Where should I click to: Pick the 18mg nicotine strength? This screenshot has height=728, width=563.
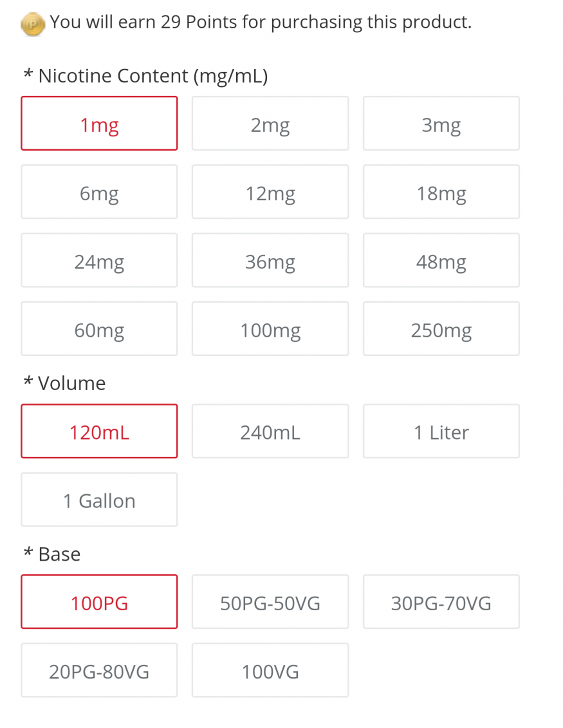click(441, 192)
